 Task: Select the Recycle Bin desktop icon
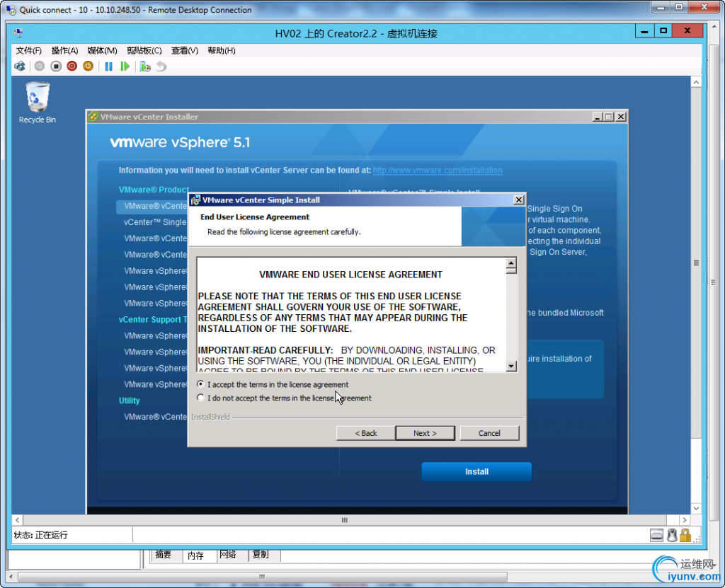[x=37, y=103]
